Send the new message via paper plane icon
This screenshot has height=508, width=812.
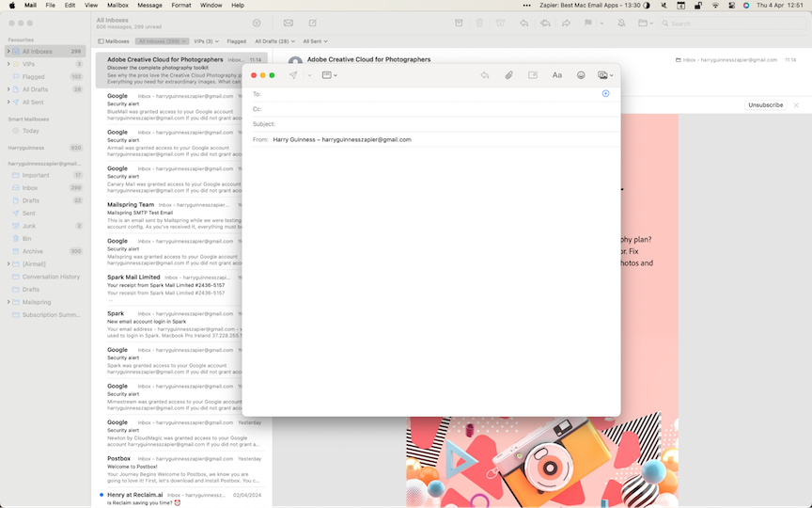(x=293, y=75)
